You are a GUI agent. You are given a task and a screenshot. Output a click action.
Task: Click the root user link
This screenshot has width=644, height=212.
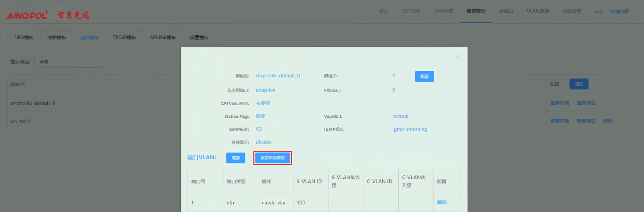point(599,11)
